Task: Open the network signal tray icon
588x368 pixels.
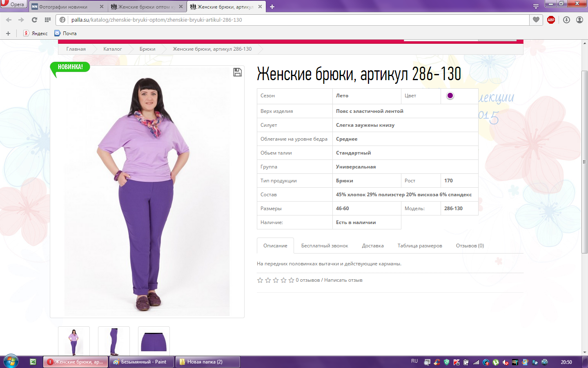Action: point(476,362)
